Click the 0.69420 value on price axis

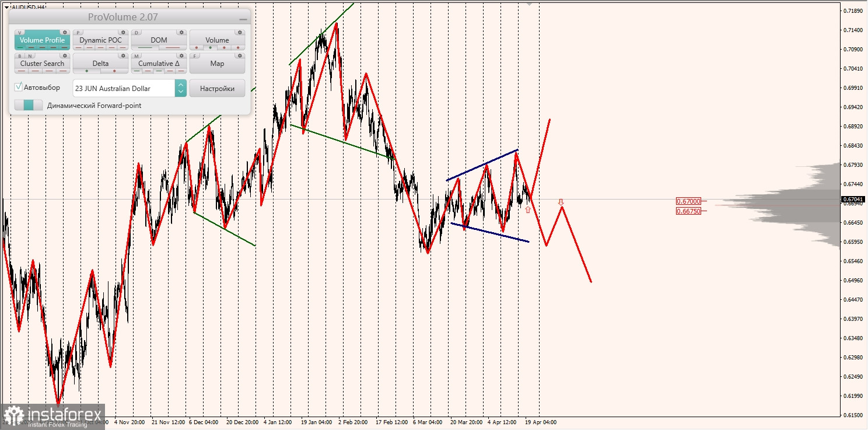(x=853, y=107)
